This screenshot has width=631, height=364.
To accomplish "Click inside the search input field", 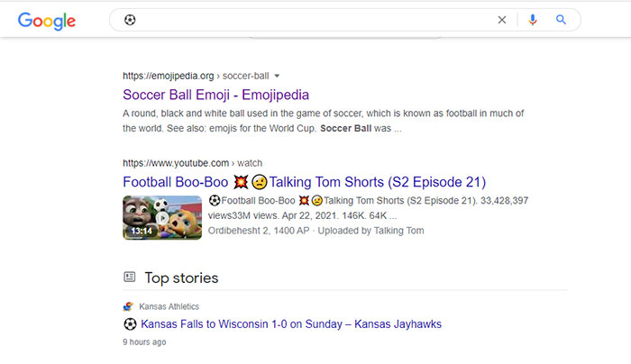I will pyautogui.click(x=306, y=20).
